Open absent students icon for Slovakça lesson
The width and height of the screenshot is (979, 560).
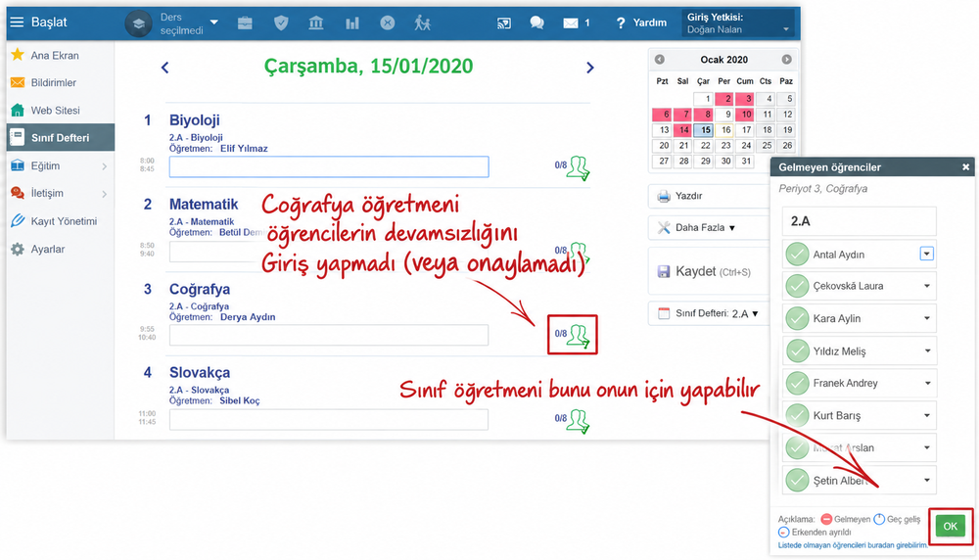pos(578,421)
